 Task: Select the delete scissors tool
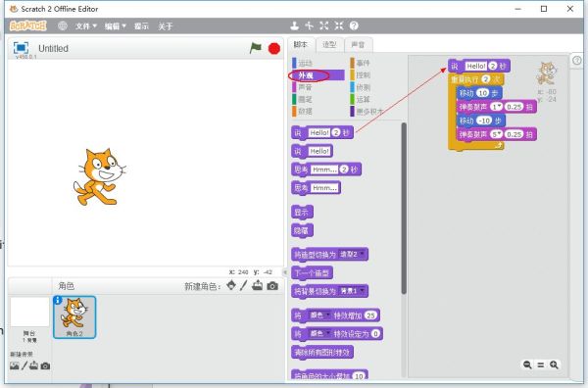[x=309, y=25]
